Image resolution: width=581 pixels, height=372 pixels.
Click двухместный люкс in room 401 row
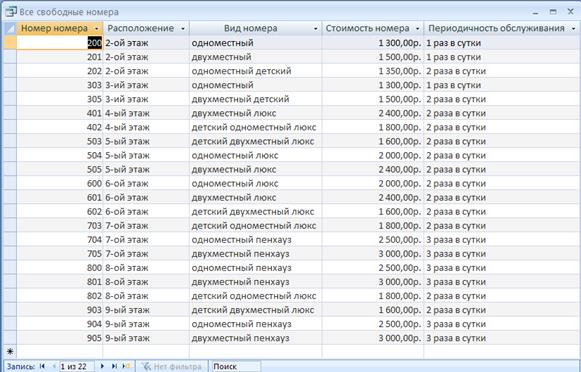coord(256,113)
